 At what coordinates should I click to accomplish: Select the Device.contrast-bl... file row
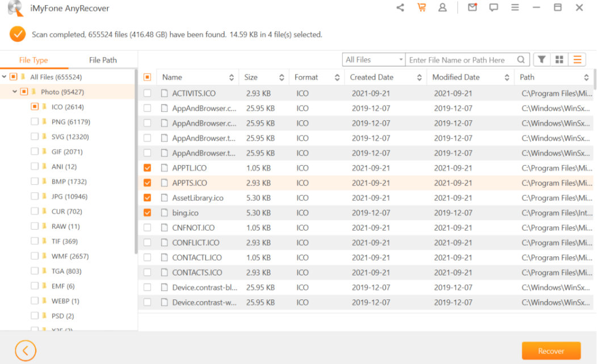tap(366, 287)
